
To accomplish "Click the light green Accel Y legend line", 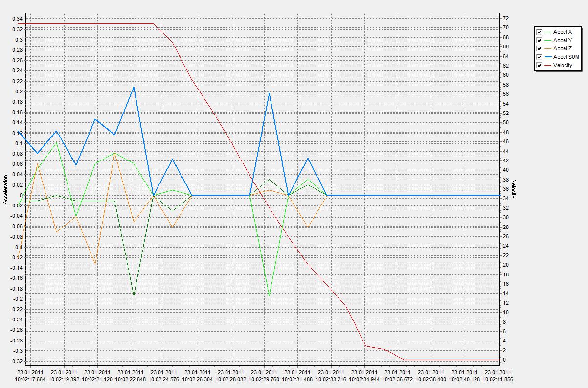I will tap(548, 40).
